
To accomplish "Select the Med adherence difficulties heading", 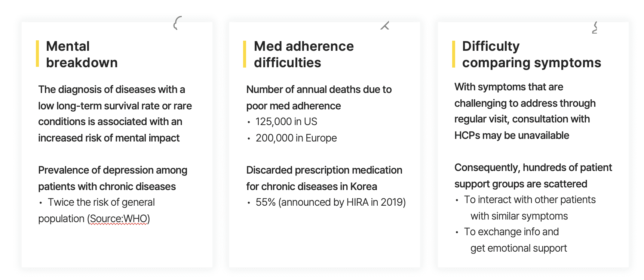I will [x=304, y=55].
